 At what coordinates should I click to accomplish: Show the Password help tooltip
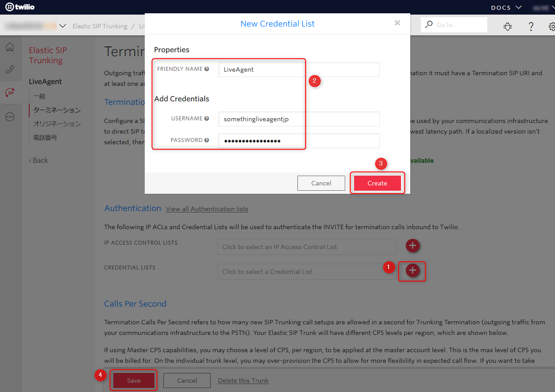click(207, 140)
